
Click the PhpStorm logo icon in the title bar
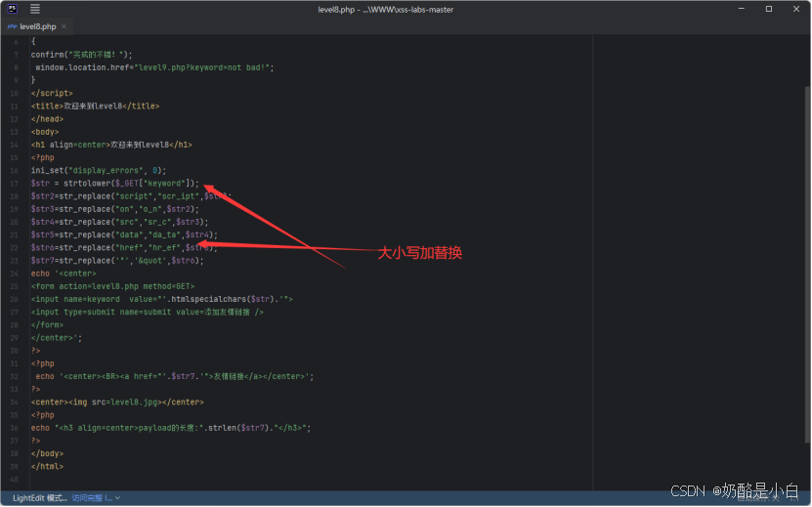coord(12,9)
